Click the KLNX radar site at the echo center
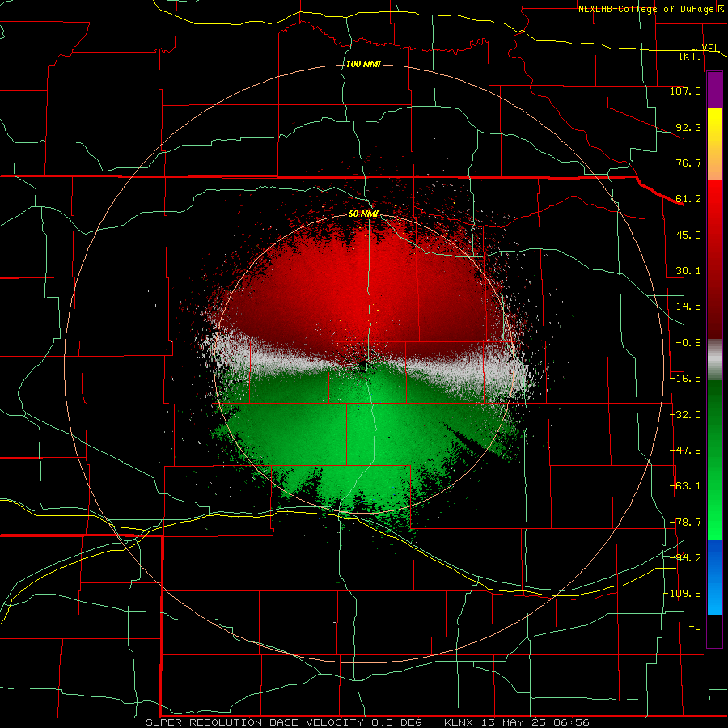 point(363,364)
